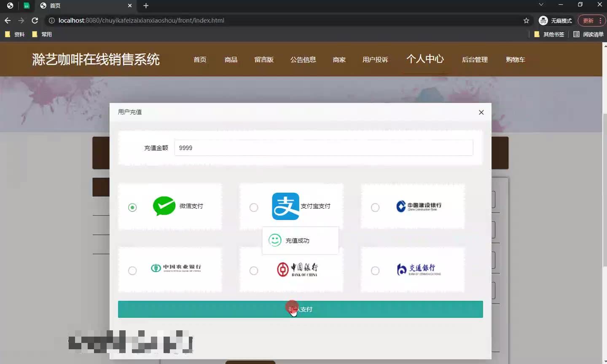Open the 商家 nav item
The image size is (607, 364).
[339, 59]
